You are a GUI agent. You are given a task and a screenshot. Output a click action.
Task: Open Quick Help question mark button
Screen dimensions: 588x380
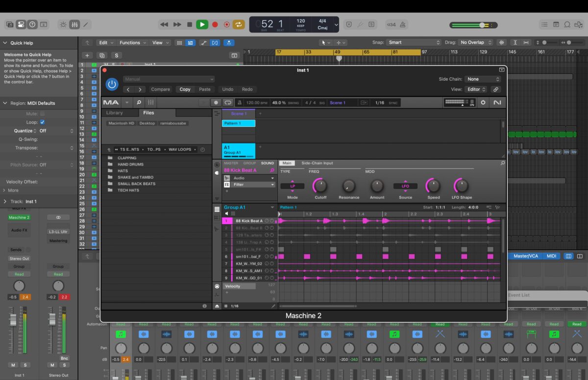pyautogui.click(x=32, y=24)
